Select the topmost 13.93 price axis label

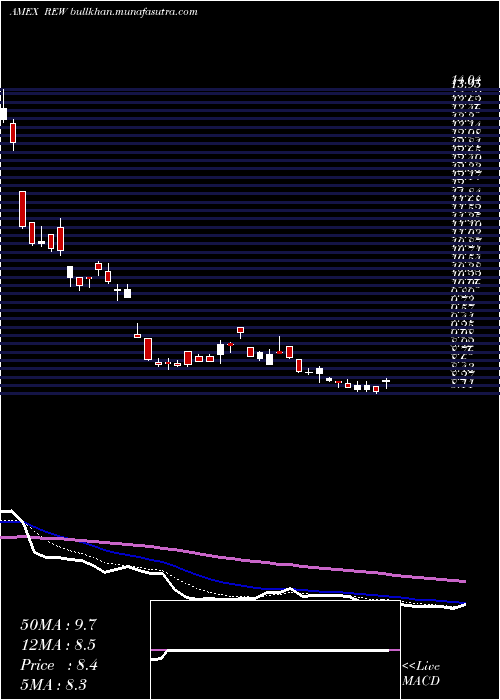click(466, 82)
